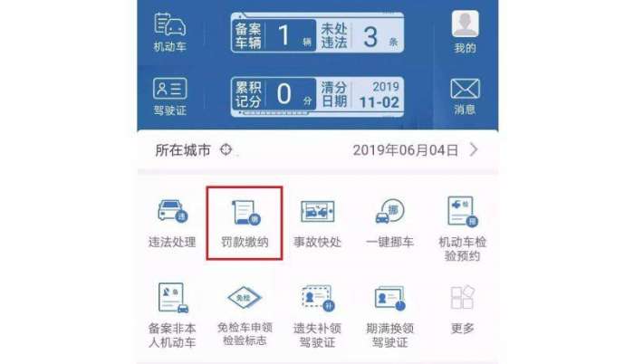
Task: Open 遗失补领驾驶证 license replacement
Action: pos(317,315)
